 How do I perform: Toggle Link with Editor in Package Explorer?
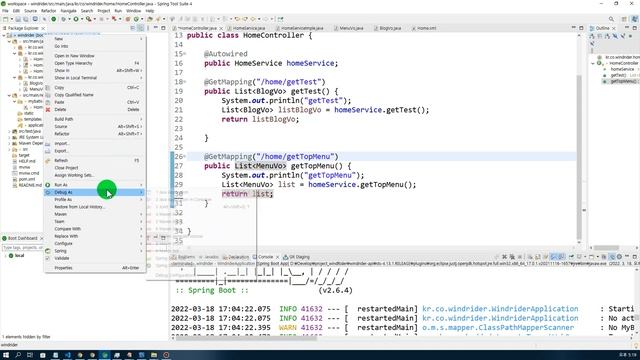(x=140, y=28)
